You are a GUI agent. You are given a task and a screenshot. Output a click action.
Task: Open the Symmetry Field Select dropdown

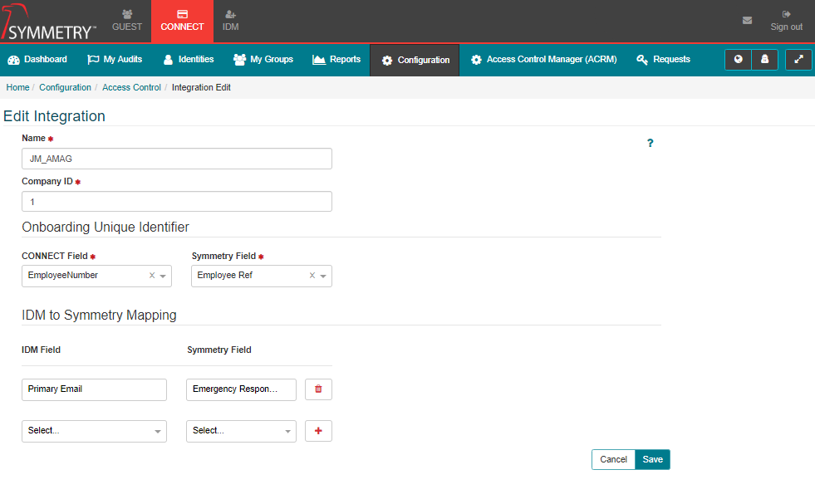click(241, 431)
